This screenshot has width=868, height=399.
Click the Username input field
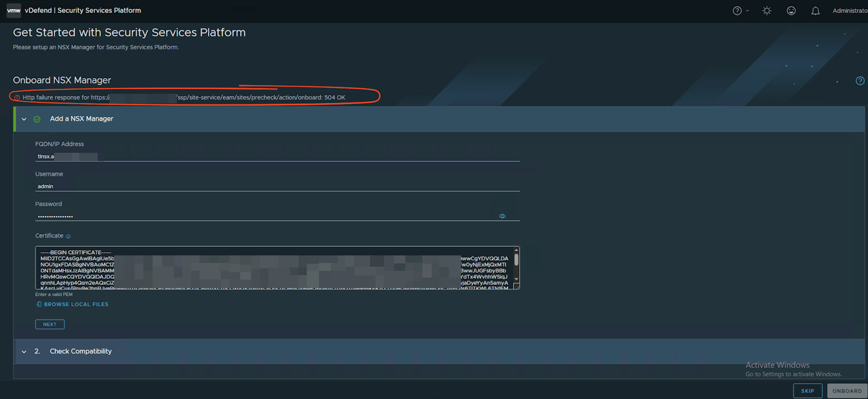click(x=277, y=186)
